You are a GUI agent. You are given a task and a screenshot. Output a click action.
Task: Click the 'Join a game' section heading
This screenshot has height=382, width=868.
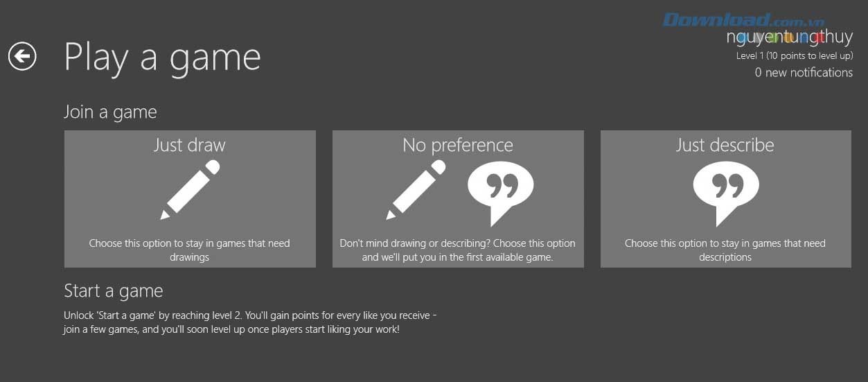tap(110, 112)
